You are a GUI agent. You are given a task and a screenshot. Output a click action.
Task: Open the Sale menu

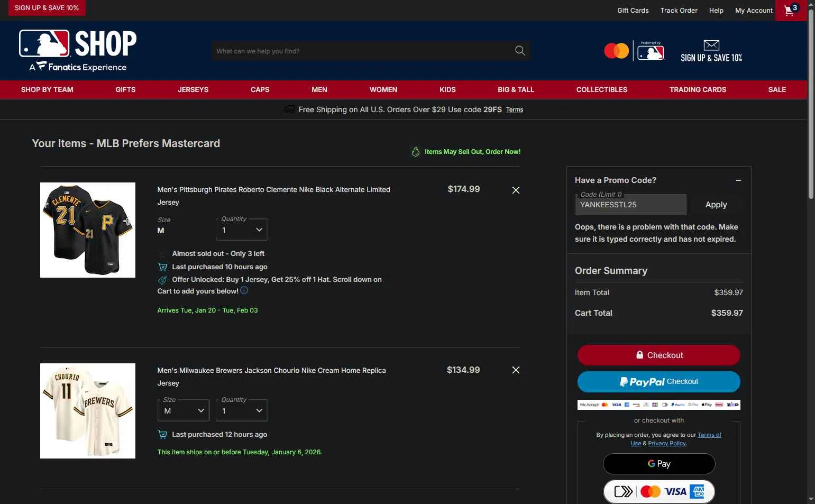click(777, 89)
